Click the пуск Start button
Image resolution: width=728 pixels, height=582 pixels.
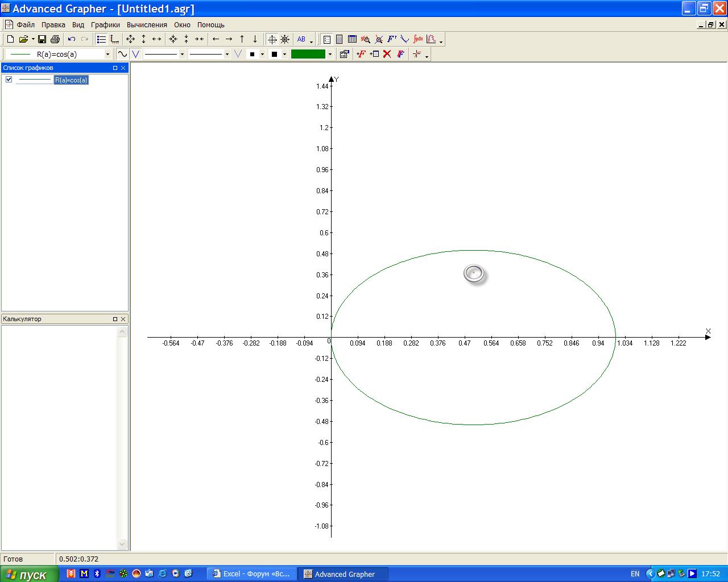[28, 574]
